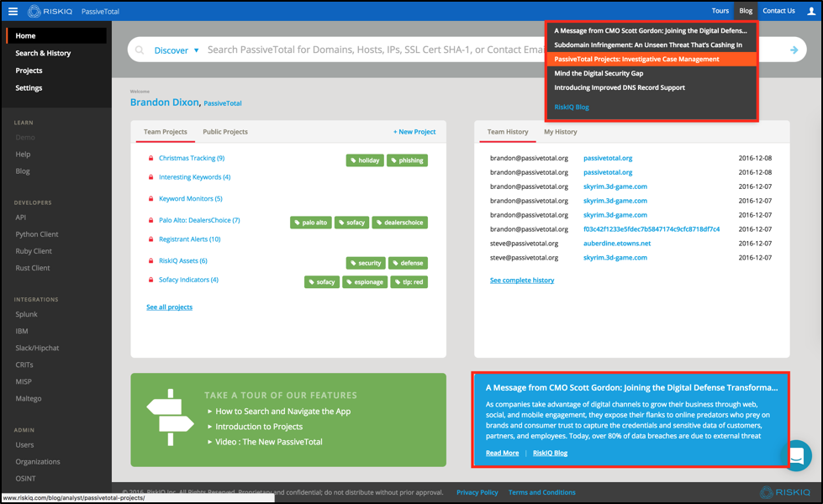Switch to the Team History tab
The height and width of the screenshot is (504, 823).
pyautogui.click(x=508, y=132)
